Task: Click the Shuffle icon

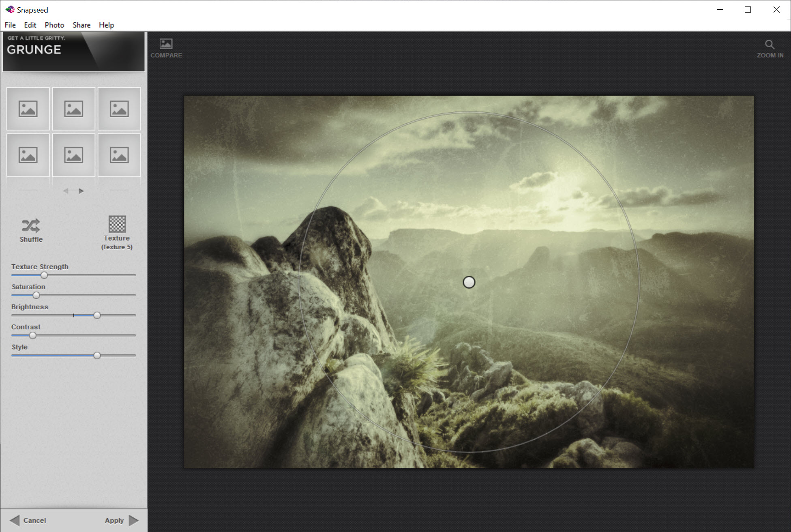Action: pyautogui.click(x=31, y=225)
